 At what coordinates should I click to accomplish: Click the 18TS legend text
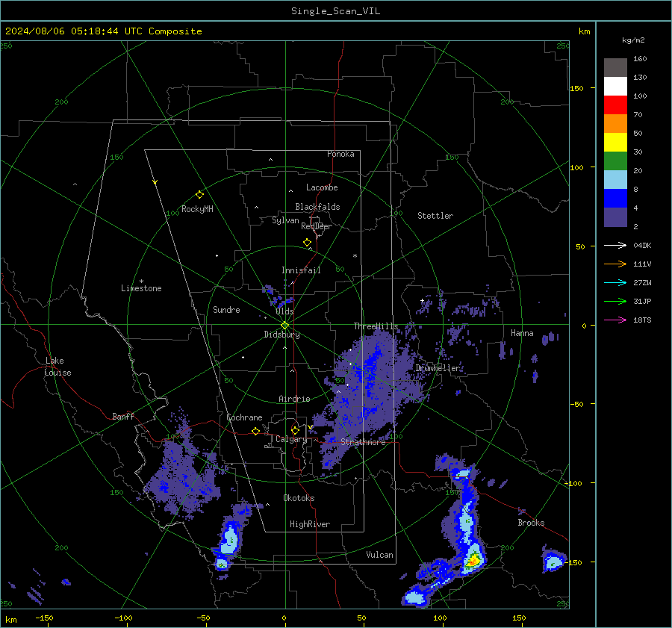[642, 320]
